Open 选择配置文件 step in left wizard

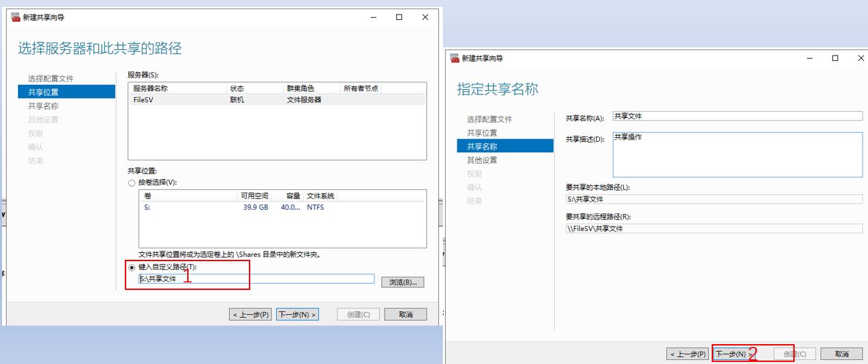tap(51, 78)
